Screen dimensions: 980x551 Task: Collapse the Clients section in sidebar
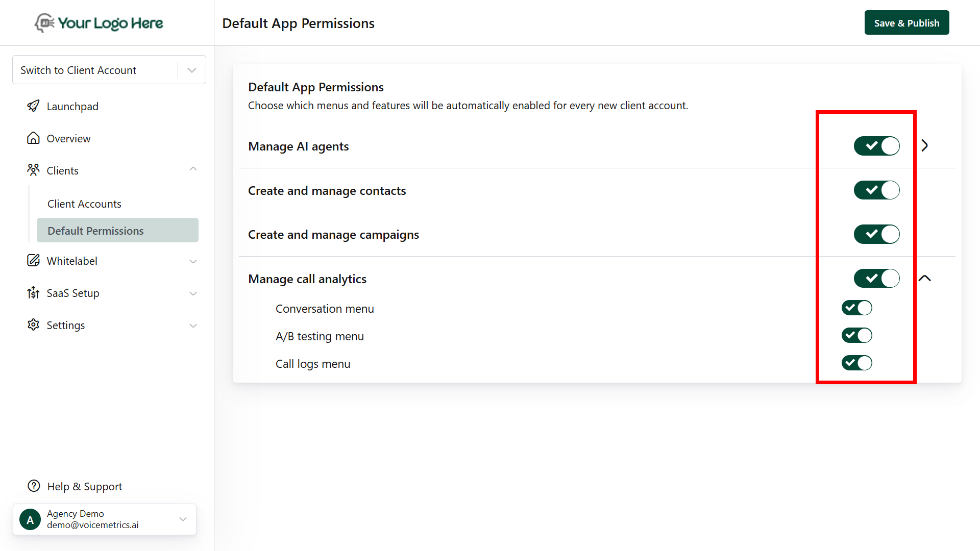click(x=193, y=168)
